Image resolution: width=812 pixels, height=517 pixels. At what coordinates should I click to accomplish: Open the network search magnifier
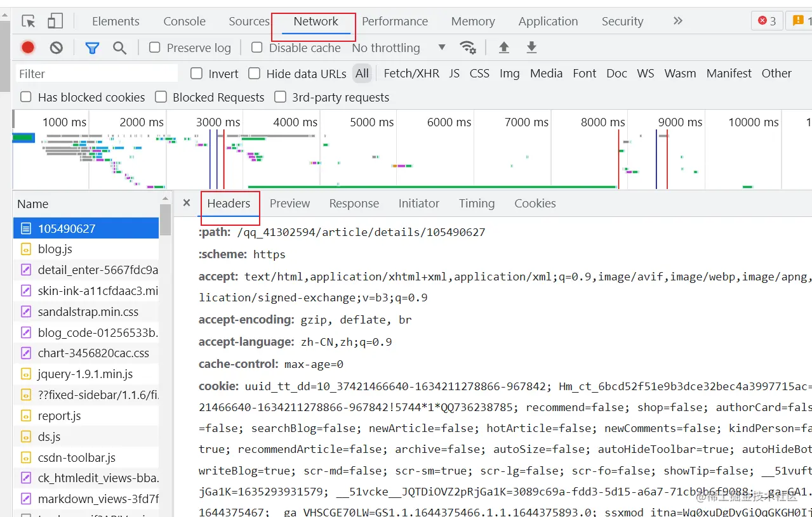[119, 48]
